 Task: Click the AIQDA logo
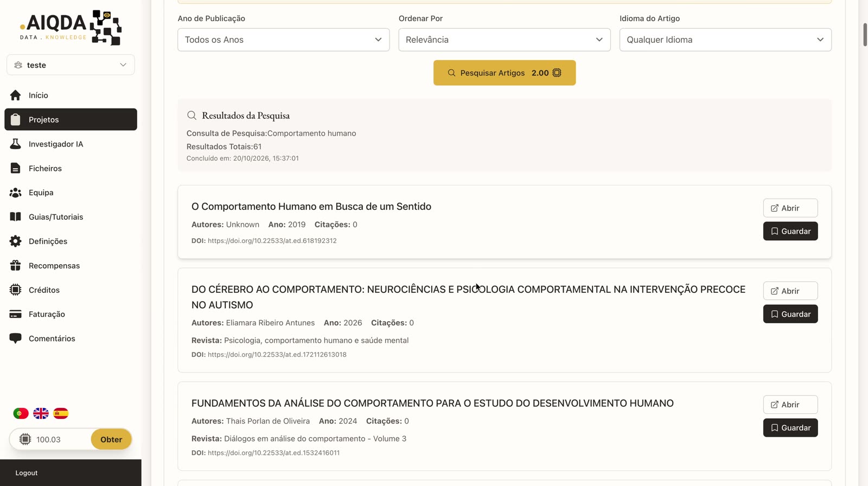(71, 27)
